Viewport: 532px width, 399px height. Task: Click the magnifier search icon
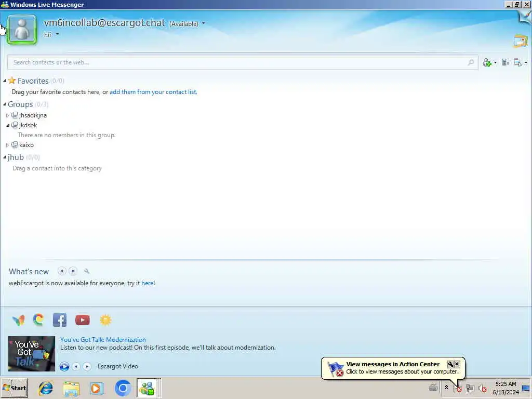coord(471,62)
